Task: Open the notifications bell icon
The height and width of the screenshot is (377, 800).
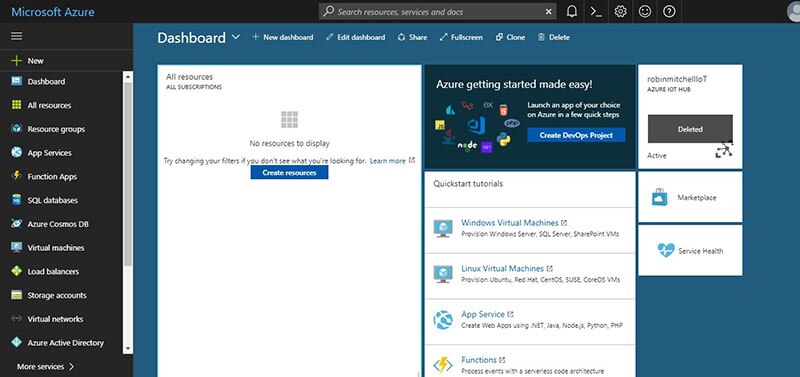Action: (x=572, y=12)
